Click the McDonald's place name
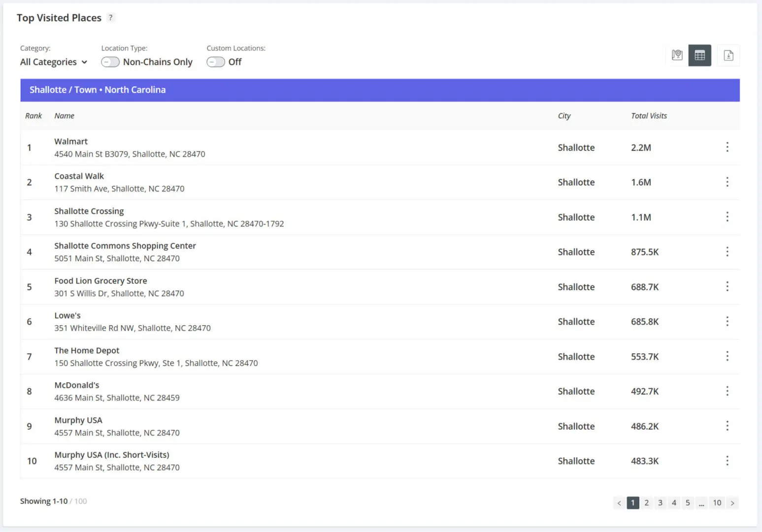The width and height of the screenshot is (762, 532). pyautogui.click(x=77, y=385)
